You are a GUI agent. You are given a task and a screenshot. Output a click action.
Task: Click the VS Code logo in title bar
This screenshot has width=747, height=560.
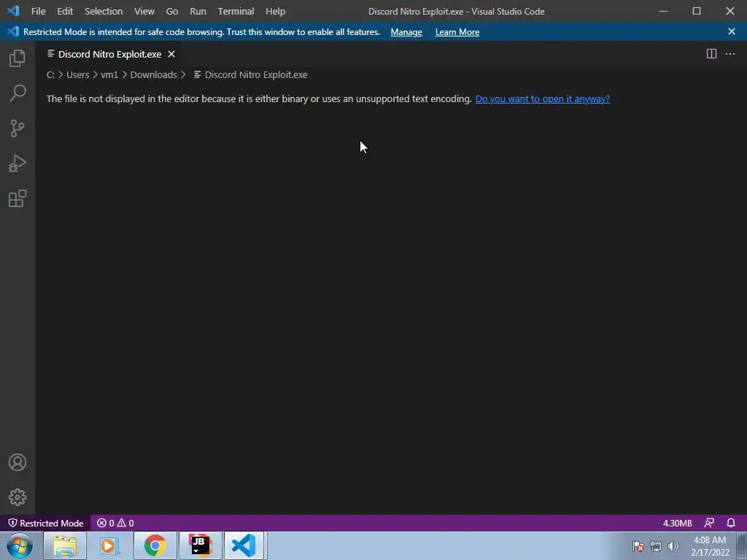tap(13, 11)
